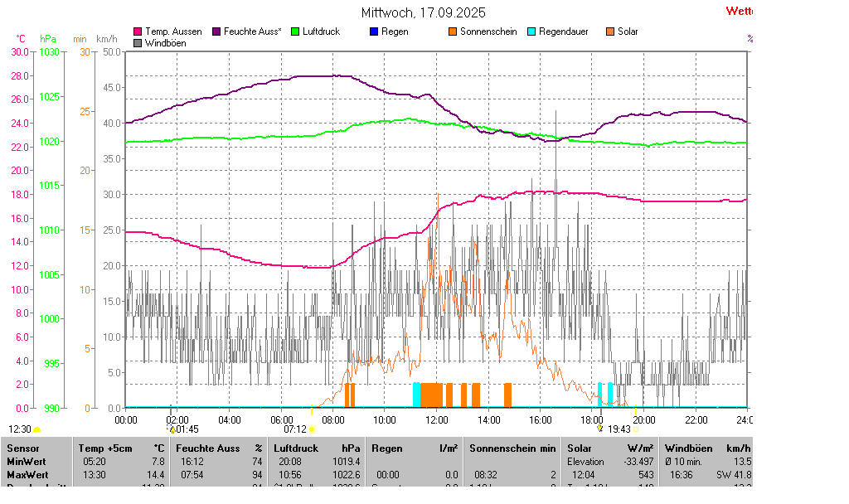
Task: Click the Ø 10 min. wind label
Action: coord(683,462)
